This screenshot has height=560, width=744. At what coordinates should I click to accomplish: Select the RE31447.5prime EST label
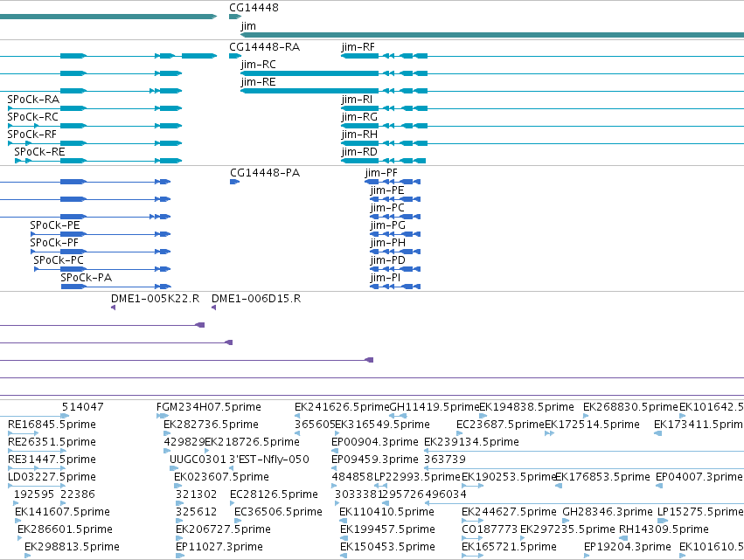(x=52, y=460)
